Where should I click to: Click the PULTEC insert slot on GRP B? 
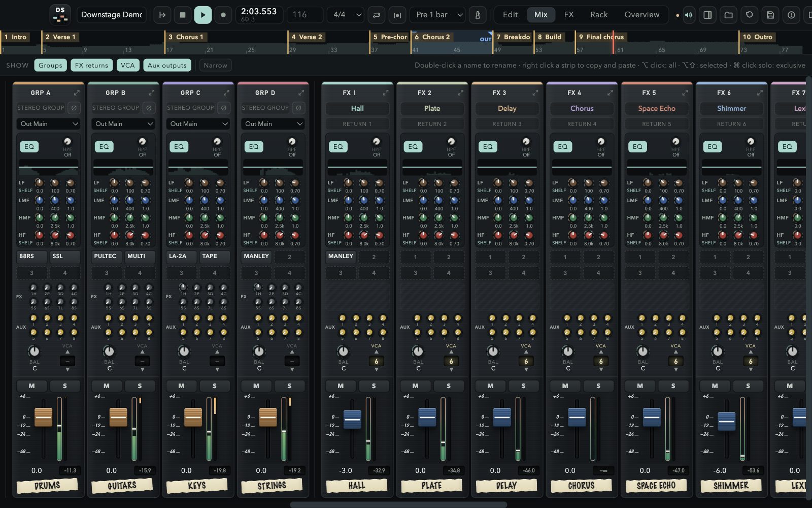(107, 257)
